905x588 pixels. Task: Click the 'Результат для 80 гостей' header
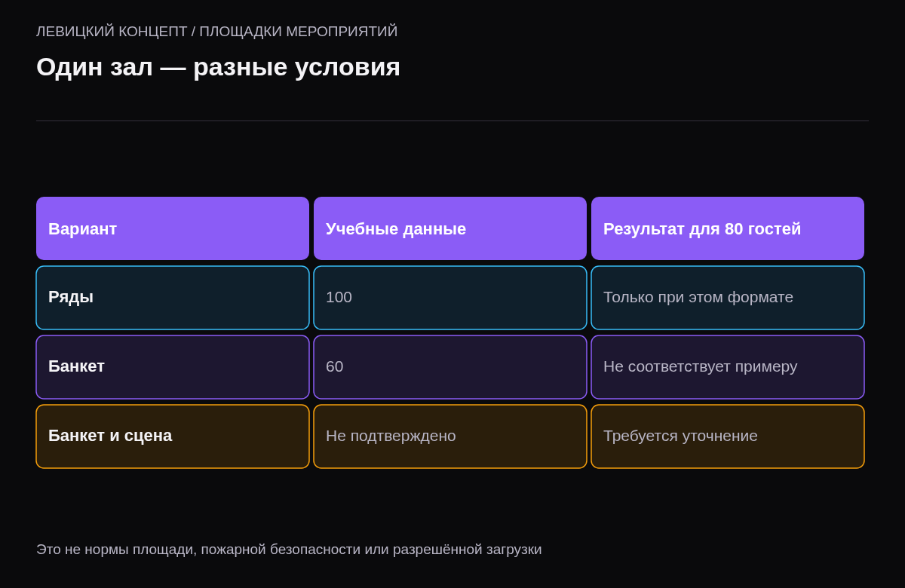tap(728, 228)
